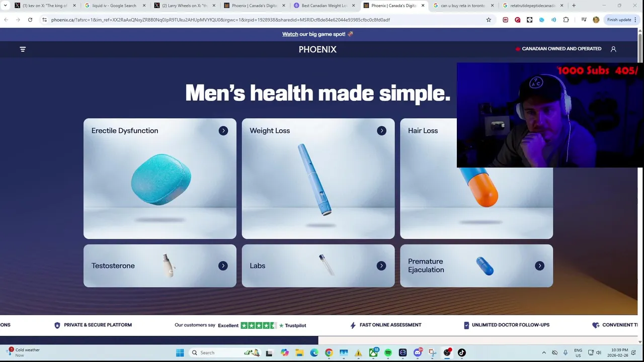Open the volume control in system tray
644x362 pixels.
[x=599, y=352]
